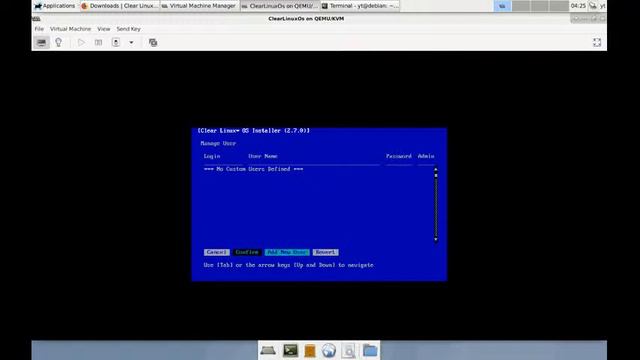The width and height of the screenshot is (640, 360).
Task: Switch to Downloads Clear Linux browser window
Action: pos(119,6)
